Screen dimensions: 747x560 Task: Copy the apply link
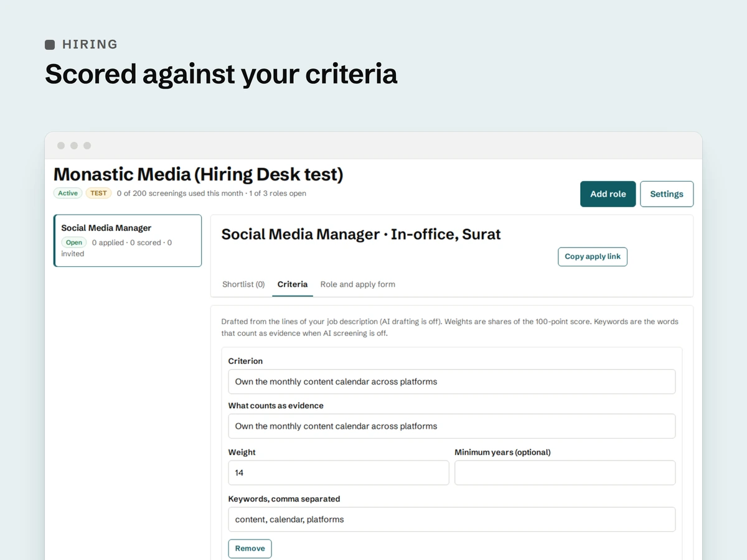tap(593, 256)
